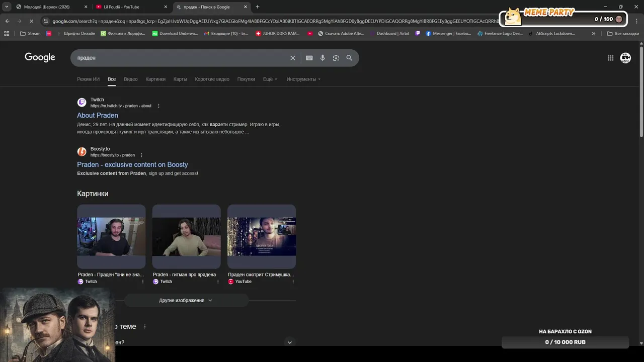Switch to 'Видео' results tab
Viewport: 644px width, 362px height.
click(131, 79)
